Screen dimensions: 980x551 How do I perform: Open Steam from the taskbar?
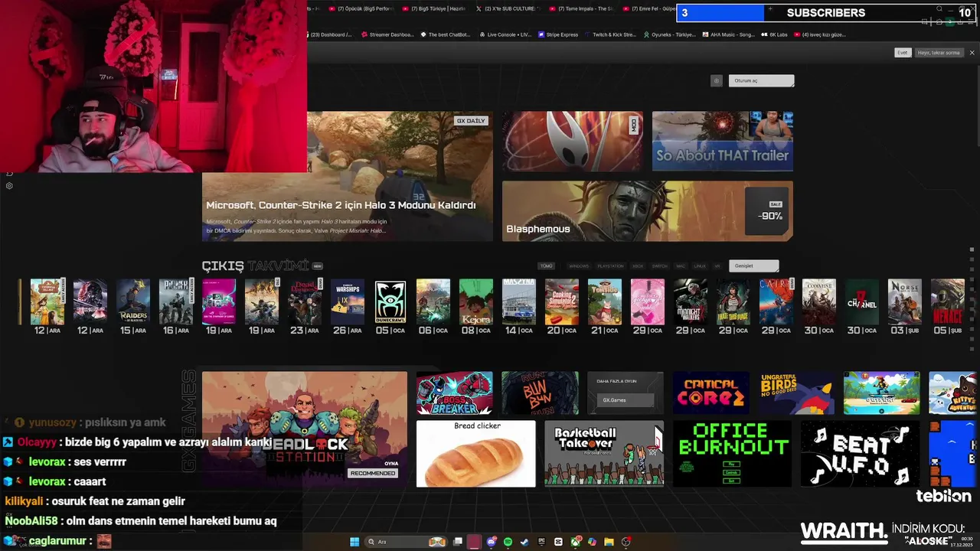524,542
